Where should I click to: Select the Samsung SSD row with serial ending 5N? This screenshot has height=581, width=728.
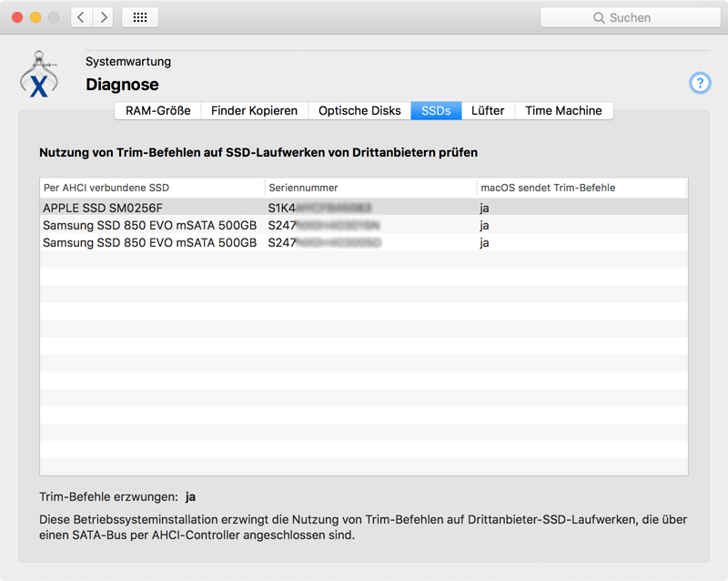[364, 226]
